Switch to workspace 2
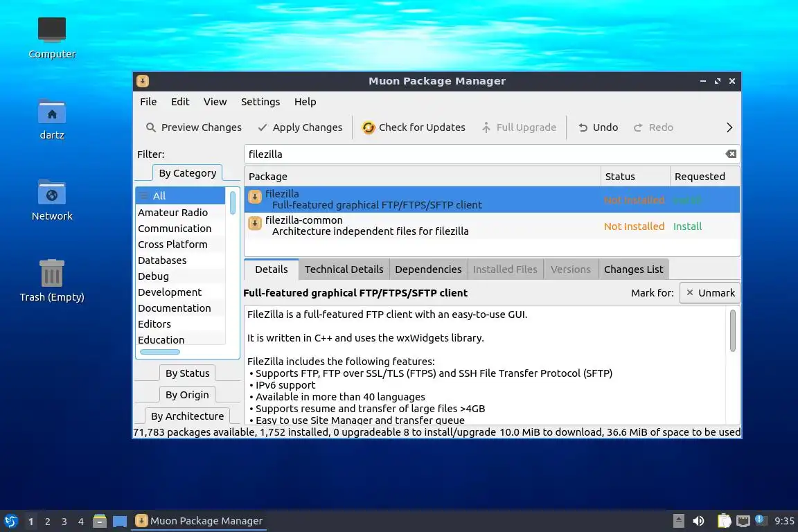Image resolution: width=798 pixels, height=532 pixels. [x=47, y=522]
